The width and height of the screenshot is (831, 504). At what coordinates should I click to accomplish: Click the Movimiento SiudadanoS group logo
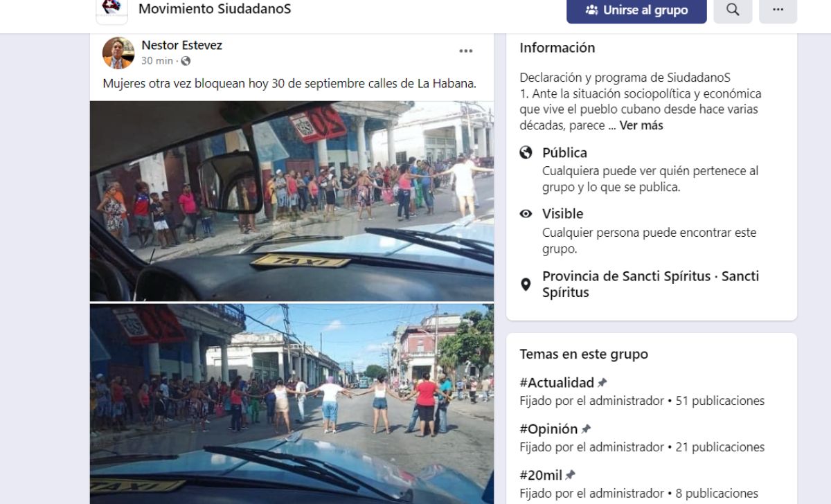click(111, 10)
